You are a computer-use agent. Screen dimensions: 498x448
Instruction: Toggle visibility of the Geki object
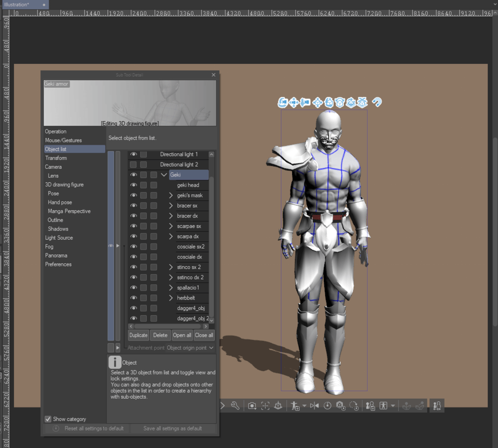[133, 175]
